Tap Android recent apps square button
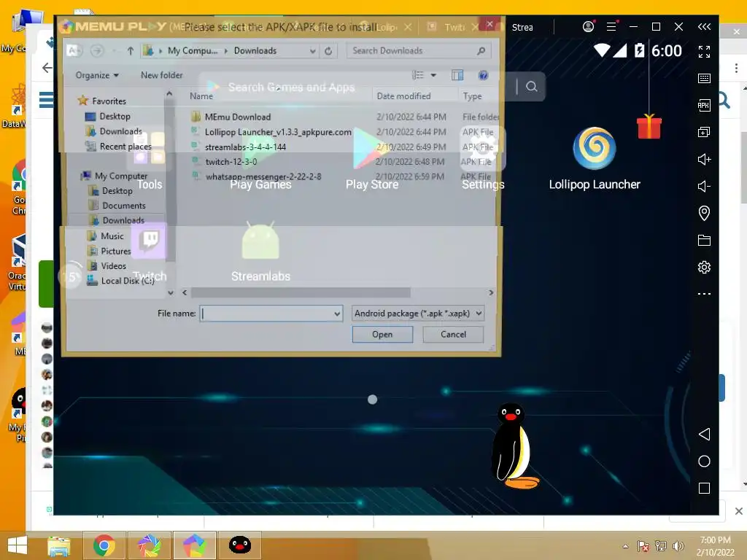Viewport: 747px width, 560px height. point(704,488)
